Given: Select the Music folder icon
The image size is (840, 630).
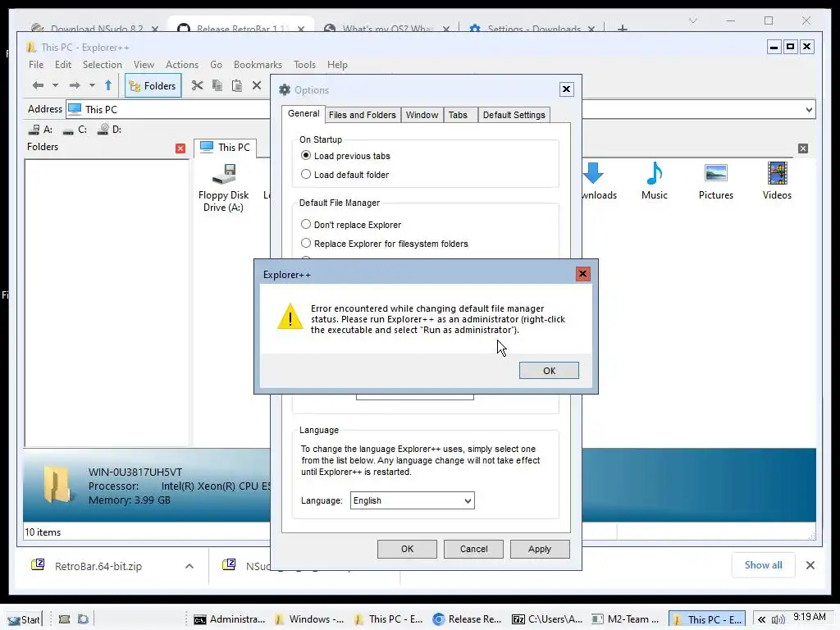Looking at the screenshot, I should click(x=654, y=181).
